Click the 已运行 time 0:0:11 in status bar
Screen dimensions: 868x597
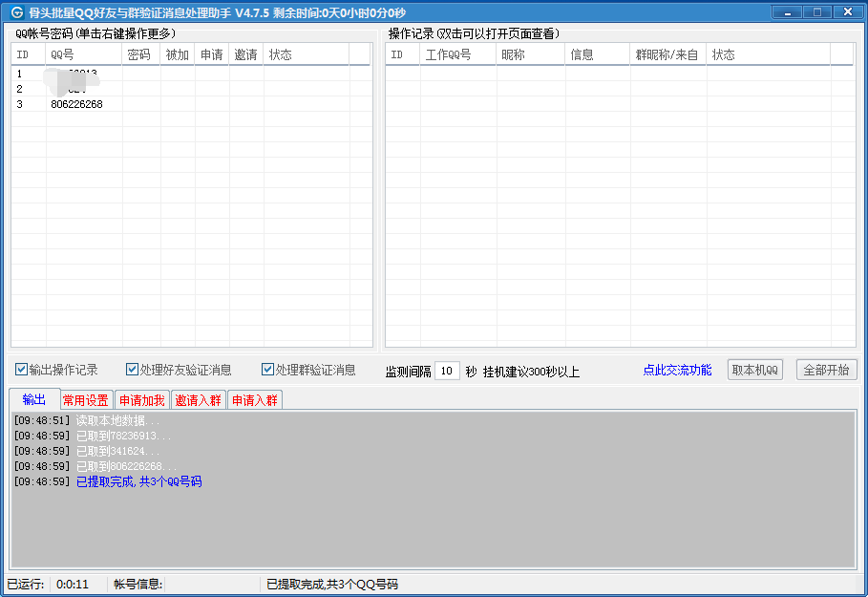[73, 585]
